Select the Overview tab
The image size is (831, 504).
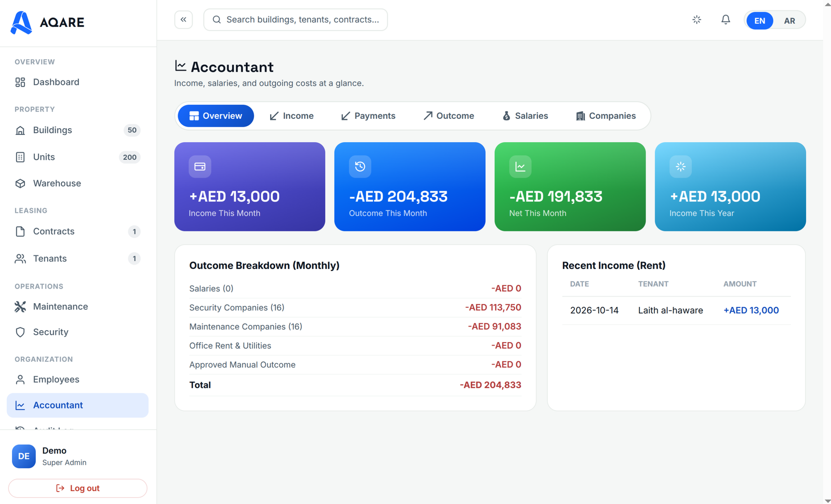click(216, 116)
